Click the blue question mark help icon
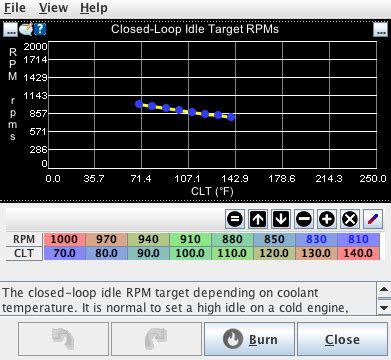The image size is (391, 360). pos(40,29)
